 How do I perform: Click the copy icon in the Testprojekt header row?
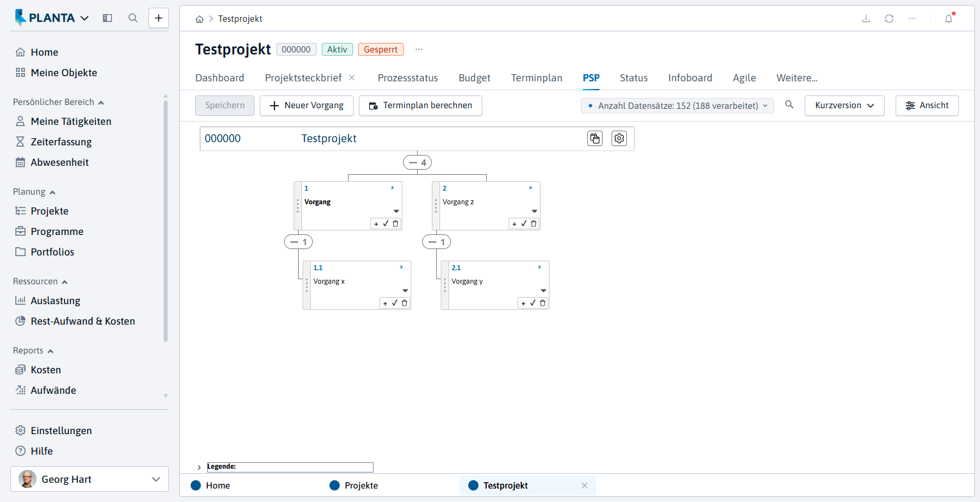click(x=595, y=138)
